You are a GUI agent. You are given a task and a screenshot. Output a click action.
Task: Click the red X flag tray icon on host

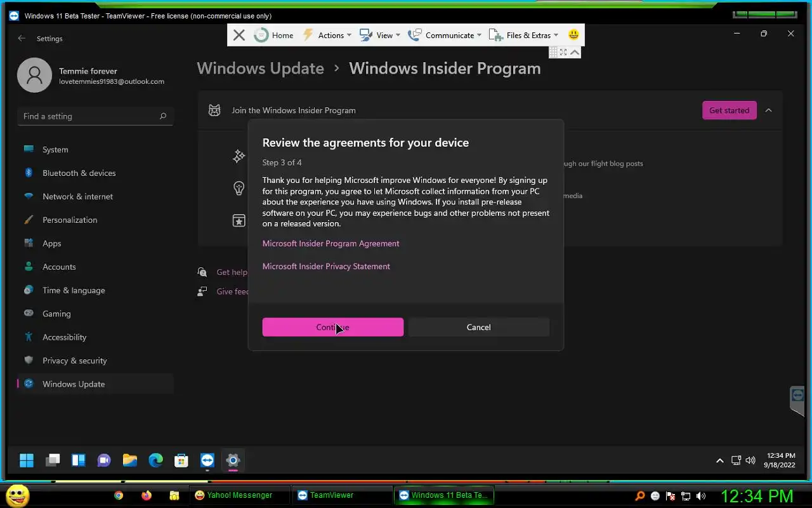[x=671, y=496]
